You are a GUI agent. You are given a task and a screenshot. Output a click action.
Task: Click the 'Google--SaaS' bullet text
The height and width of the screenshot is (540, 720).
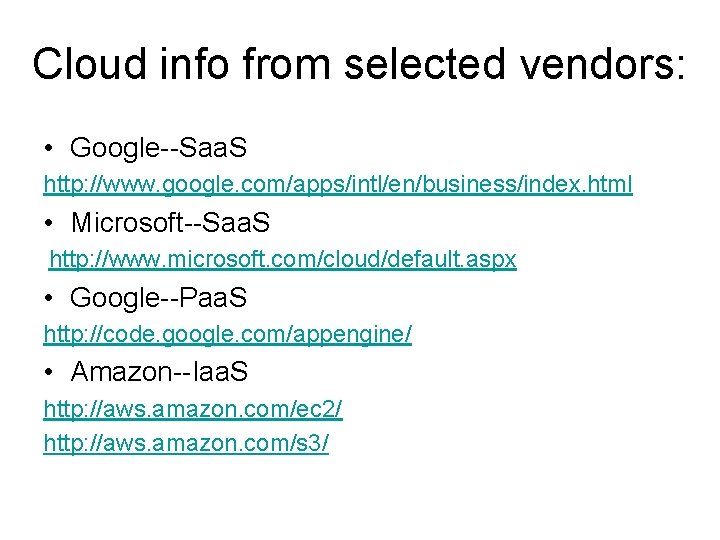[158, 148]
